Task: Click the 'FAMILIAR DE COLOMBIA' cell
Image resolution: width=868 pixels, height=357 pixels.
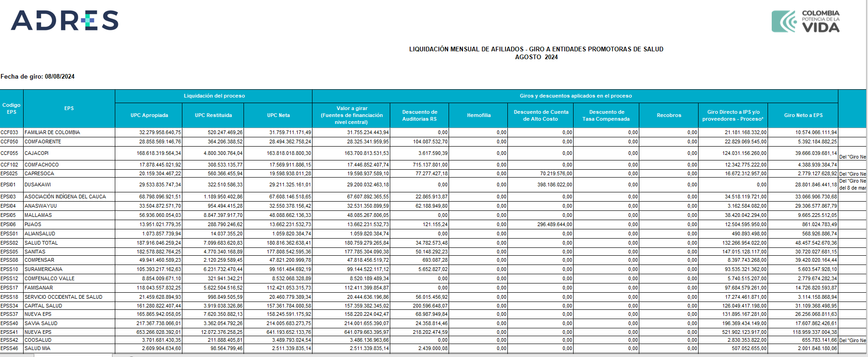Action: pos(69,132)
